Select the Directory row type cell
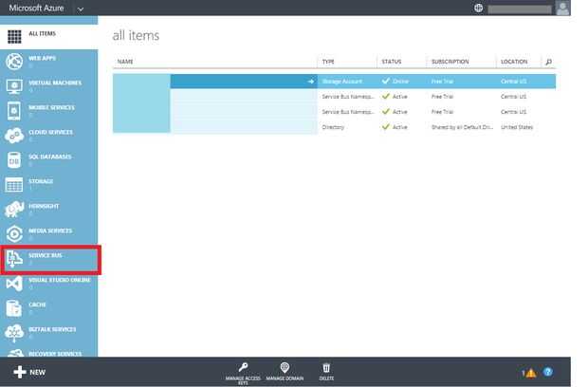The image size is (588, 387). tap(333, 127)
